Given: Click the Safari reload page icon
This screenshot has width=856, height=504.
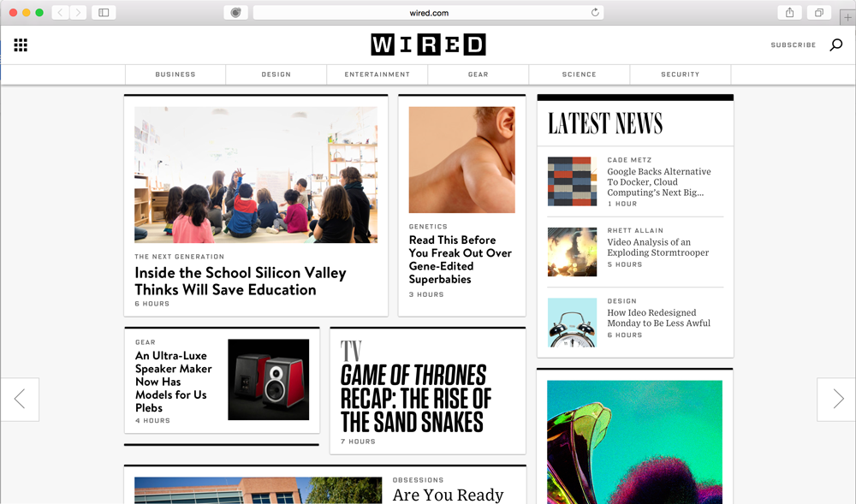Looking at the screenshot, I should (x=595, y=13).
